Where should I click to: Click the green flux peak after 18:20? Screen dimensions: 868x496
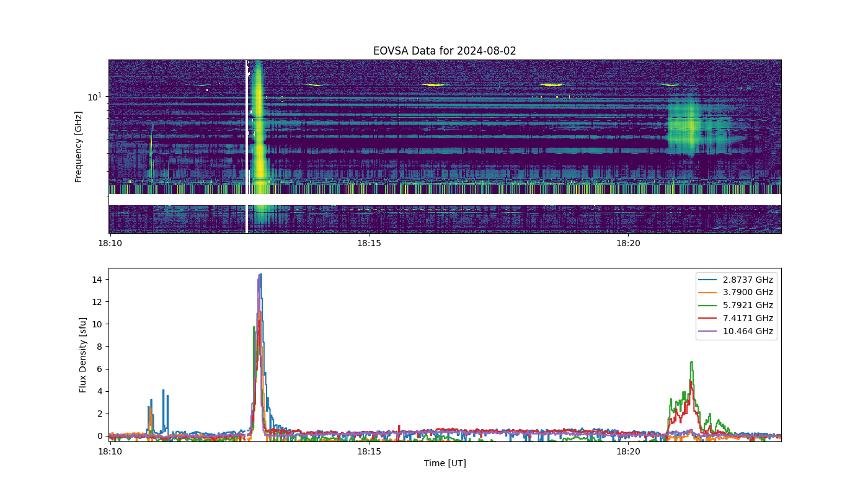(x=691, y=363)
